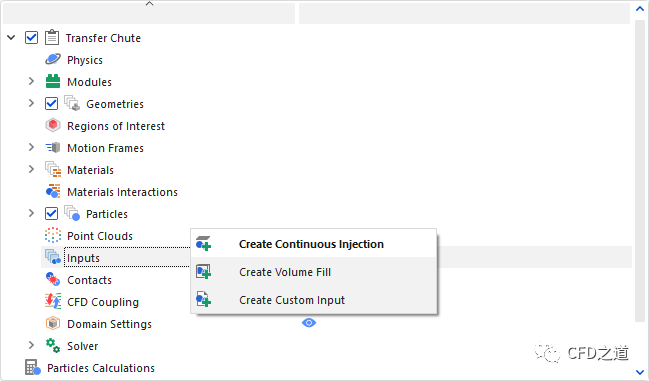Click the Point Clouds dotted circle icon
This screenshot has height=381, width=649.
(53, 235)
